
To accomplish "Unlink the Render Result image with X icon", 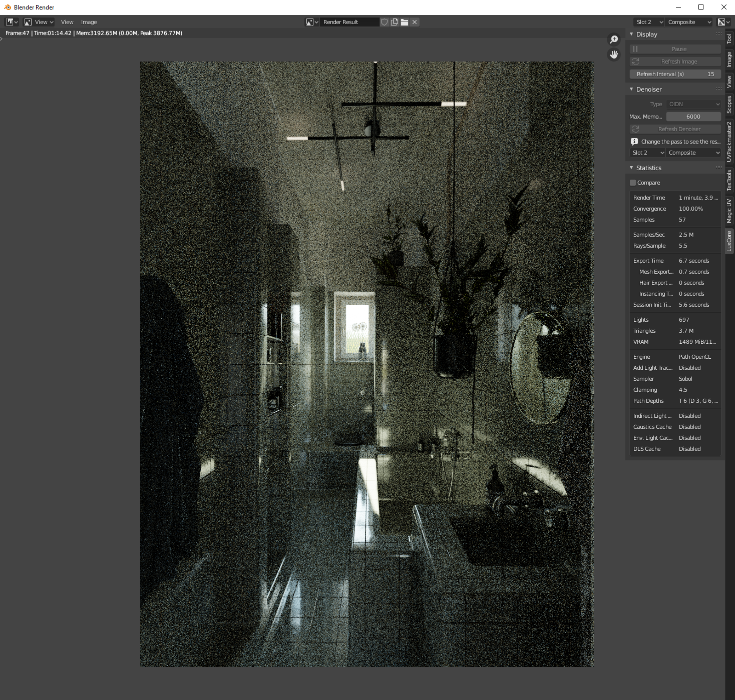I will click(x=415, y=22).
